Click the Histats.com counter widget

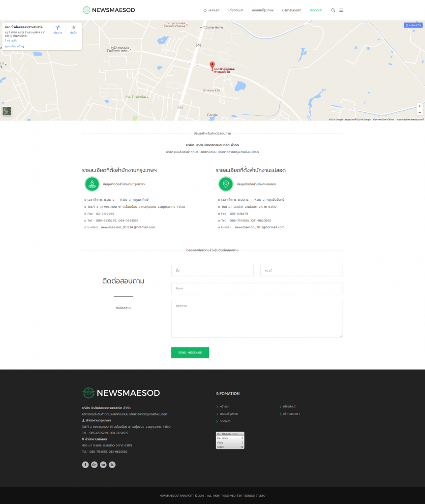tap(230, 441)
